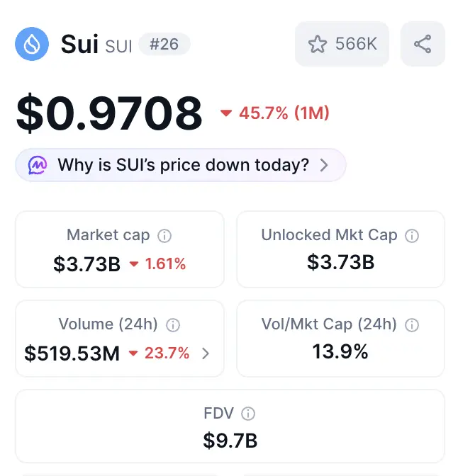This screenshot has height=476, width=458.
Task: Click the Market cap $3.73B card
Action: click(x=120, y=249)
